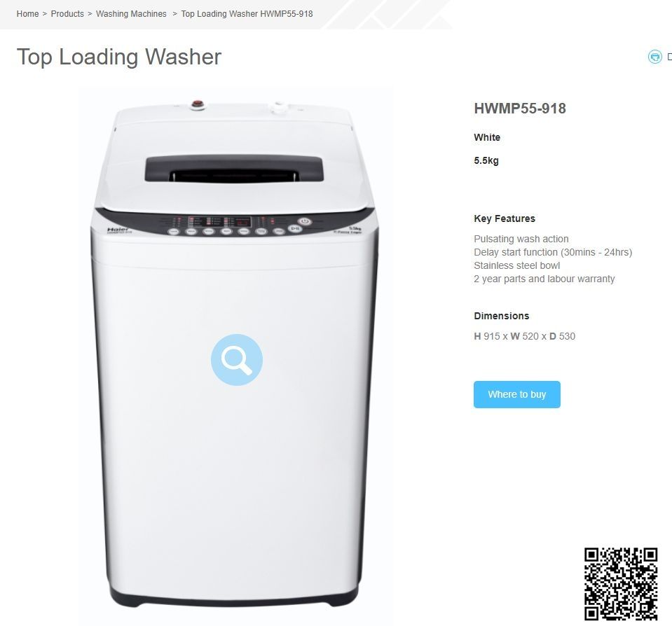Click the Top Loading Washer page heading
Viewport: 672px width, 626px height.
pos(119,57)
